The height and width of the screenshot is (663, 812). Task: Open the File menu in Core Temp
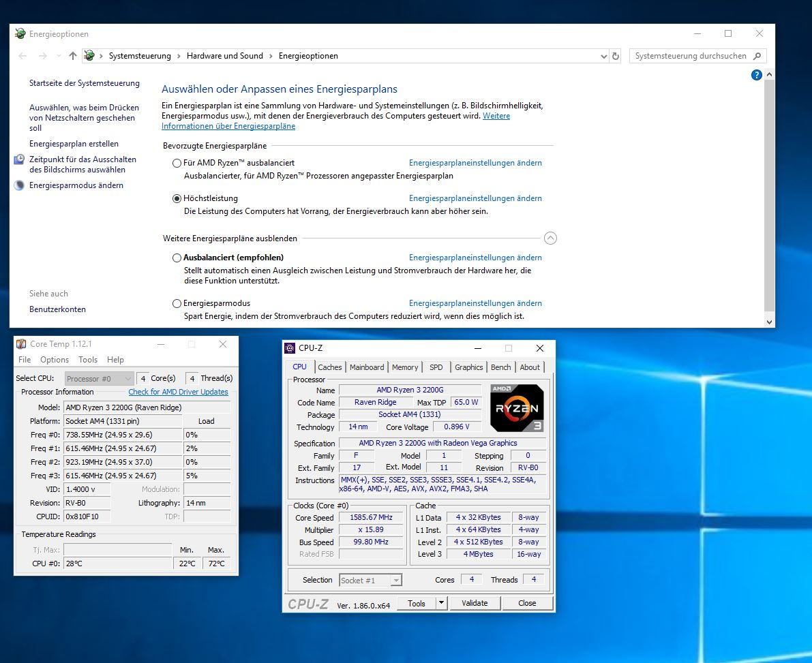(x=25, y=360)
